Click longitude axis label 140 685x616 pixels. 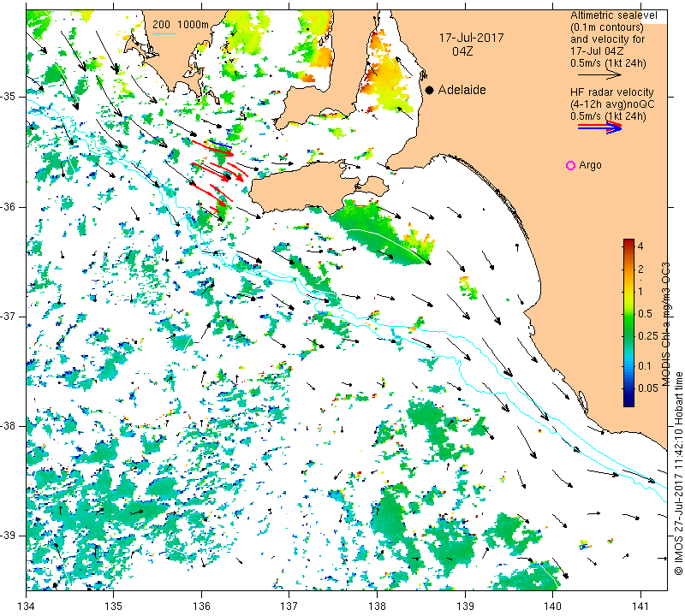552,606
